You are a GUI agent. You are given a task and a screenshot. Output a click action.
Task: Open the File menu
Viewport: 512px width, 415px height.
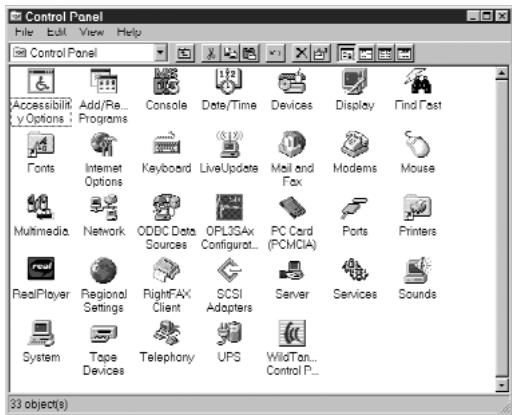[x=24, y=32]
